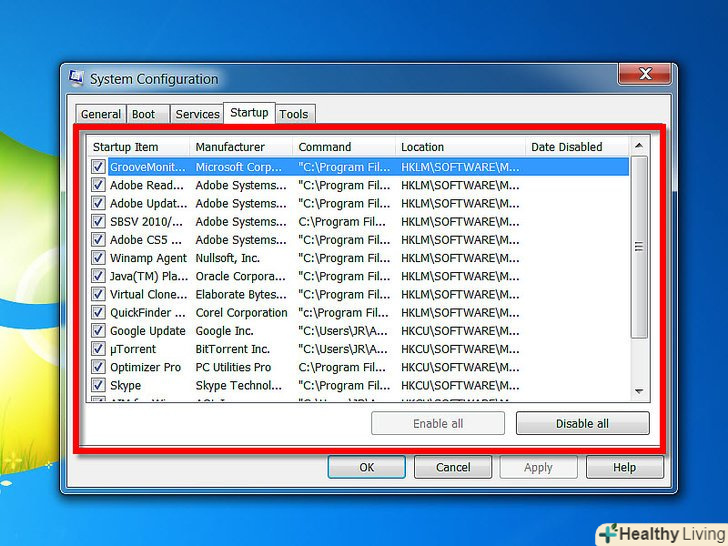
Task: Select the Java(TM) Pla... row name
Action: [149, 276]
